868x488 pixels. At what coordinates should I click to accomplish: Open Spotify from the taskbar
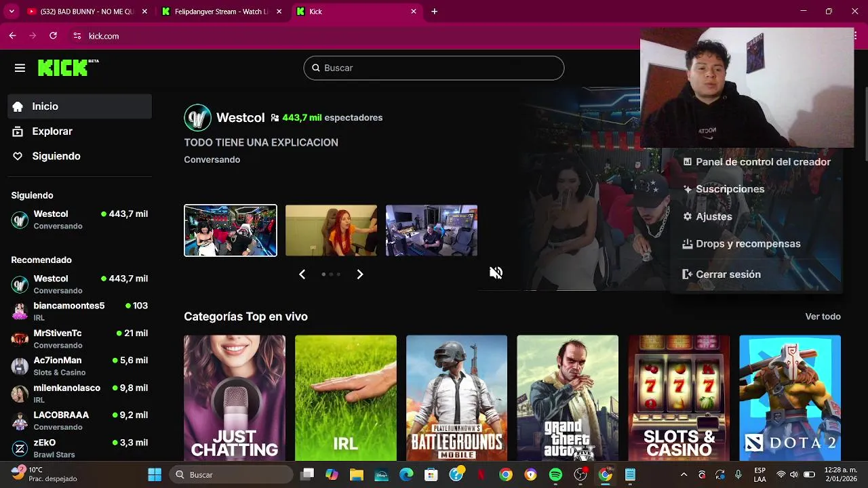click(x=555, y=474)
